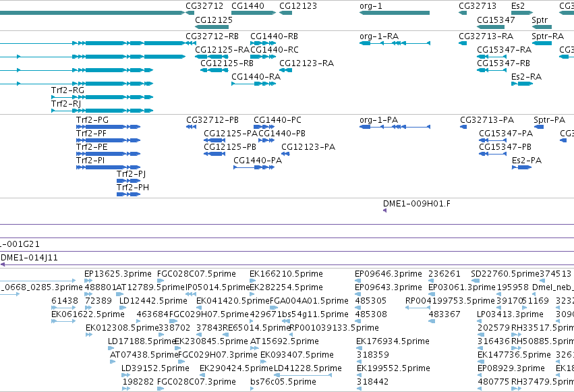The image size is (574, 392).
Task: Select the CG32712 gene label
Action: 204,6
